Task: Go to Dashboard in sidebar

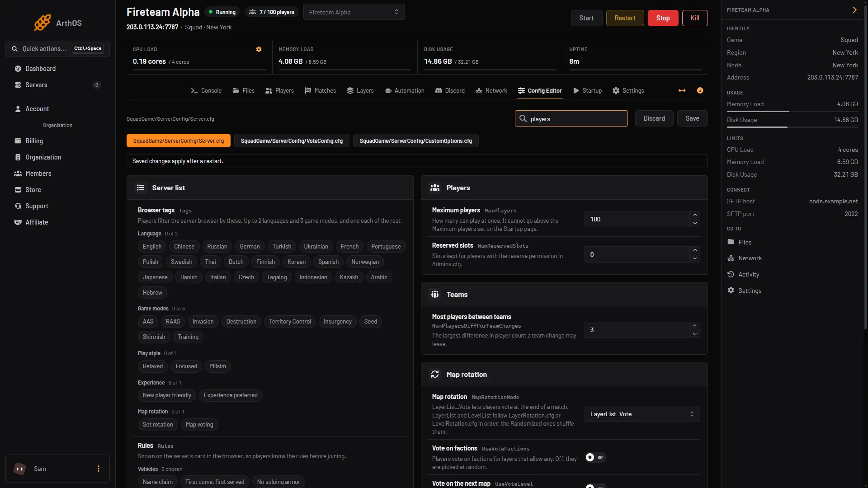Action: pos(57,69)
